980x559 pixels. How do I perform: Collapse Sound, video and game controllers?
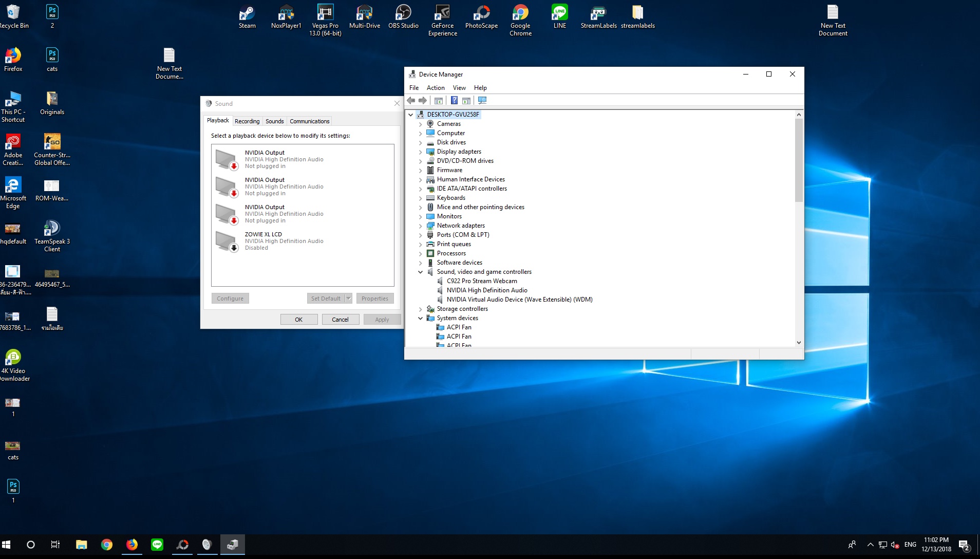coord(420,272)
